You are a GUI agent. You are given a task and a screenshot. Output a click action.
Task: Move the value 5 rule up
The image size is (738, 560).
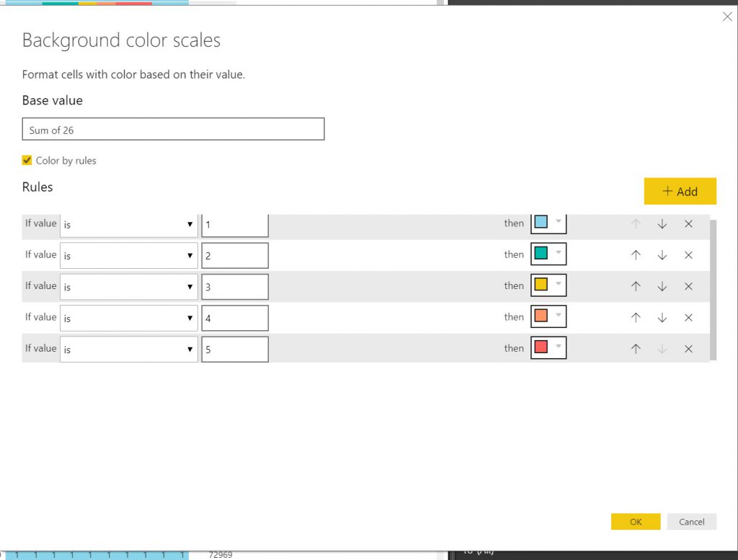(x=636, y=349)
